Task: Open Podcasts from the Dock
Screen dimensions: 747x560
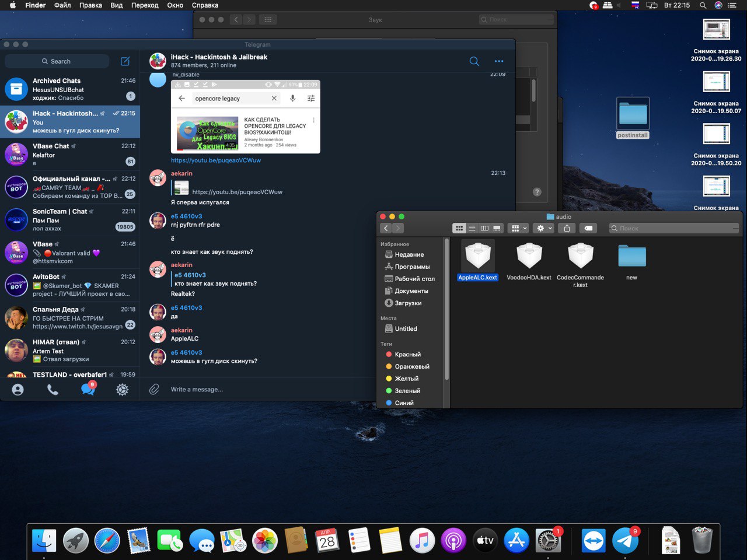Action: pyautogui.click(x=453, y=541)
